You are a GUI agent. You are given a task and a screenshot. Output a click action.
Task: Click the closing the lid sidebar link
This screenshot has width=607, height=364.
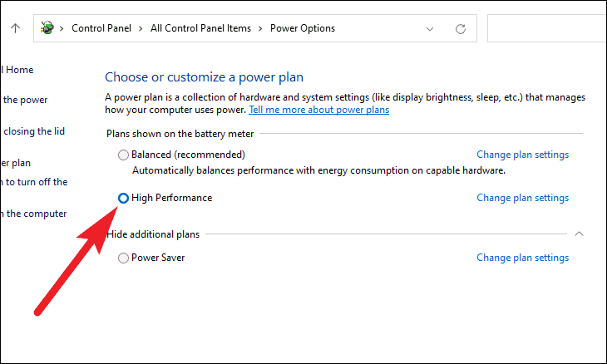coord(33,131)
